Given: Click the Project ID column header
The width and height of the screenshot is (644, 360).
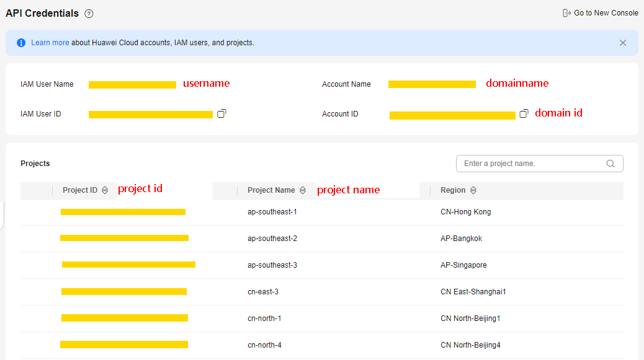Looking at the screenshot, I should click(80, 190).
